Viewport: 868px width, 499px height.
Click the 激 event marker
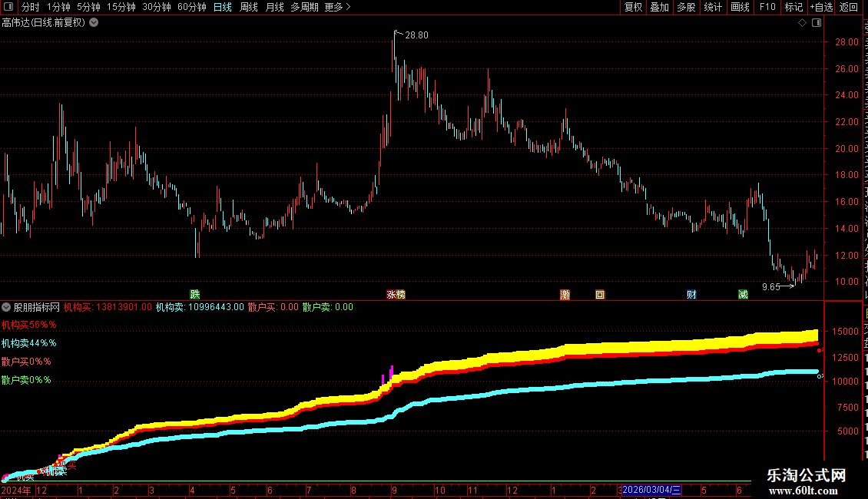(565, 294)
